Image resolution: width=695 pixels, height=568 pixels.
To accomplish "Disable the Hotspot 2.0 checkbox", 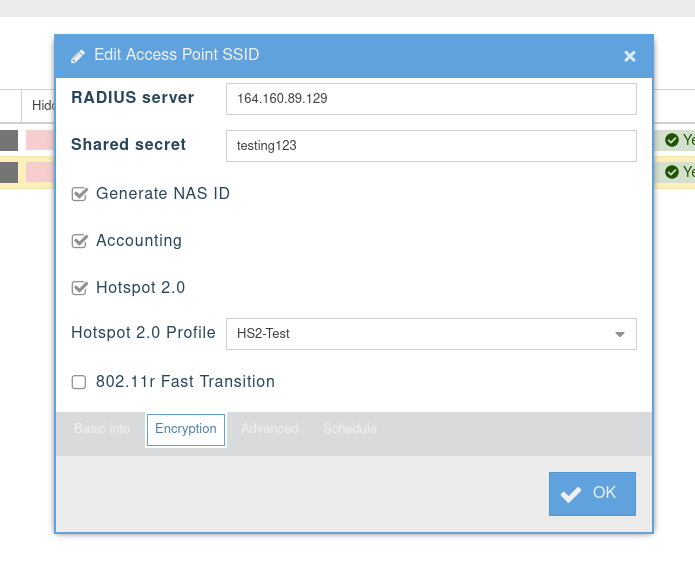I will click(80, 288).
